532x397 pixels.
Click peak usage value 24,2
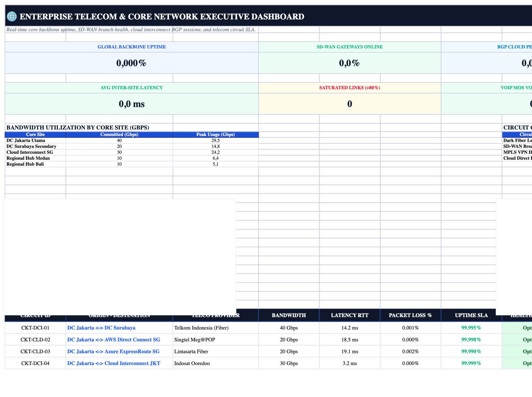pos(215,152)
